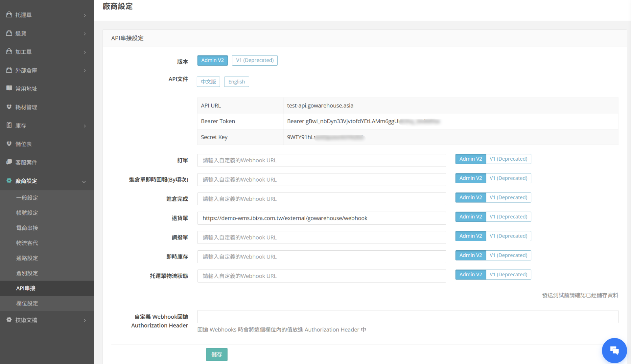Open the live chat bubble widget

(x=614, y=350)
